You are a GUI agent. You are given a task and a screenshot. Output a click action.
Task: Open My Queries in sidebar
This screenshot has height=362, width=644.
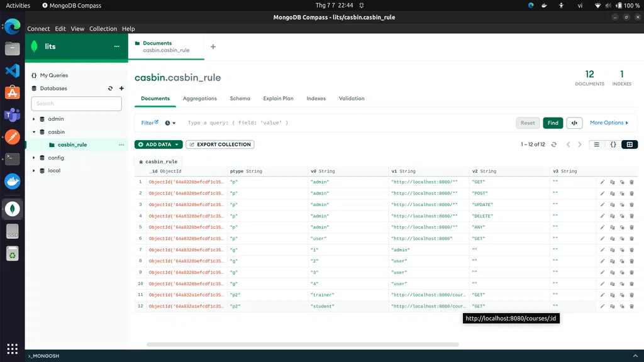(54, 75)
